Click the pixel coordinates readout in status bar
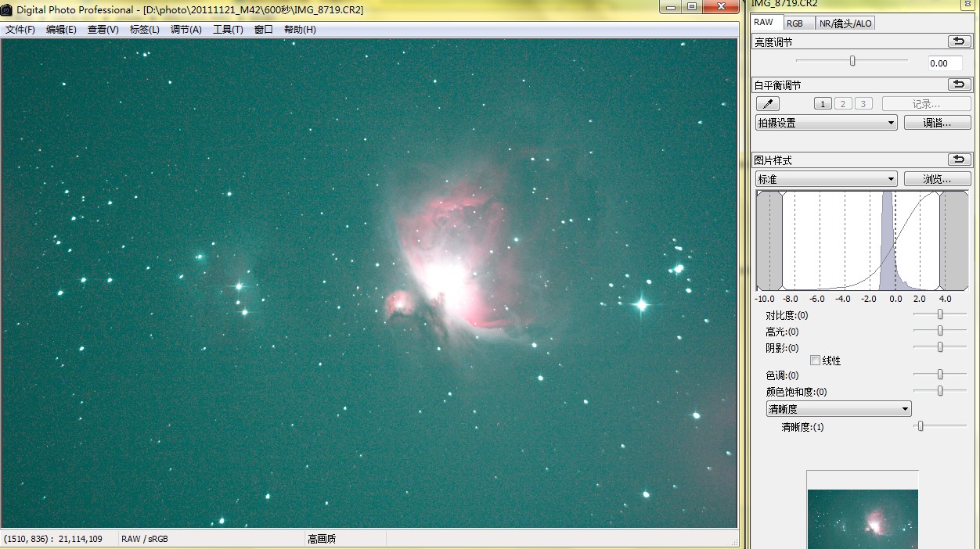This screenshot has height=549, width=980. click(53, 539)
